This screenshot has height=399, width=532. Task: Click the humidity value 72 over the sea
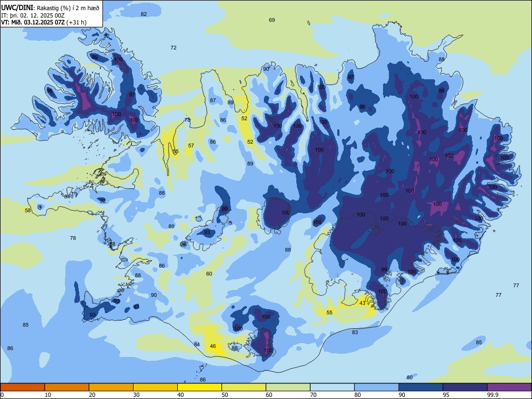pos(173,47)
